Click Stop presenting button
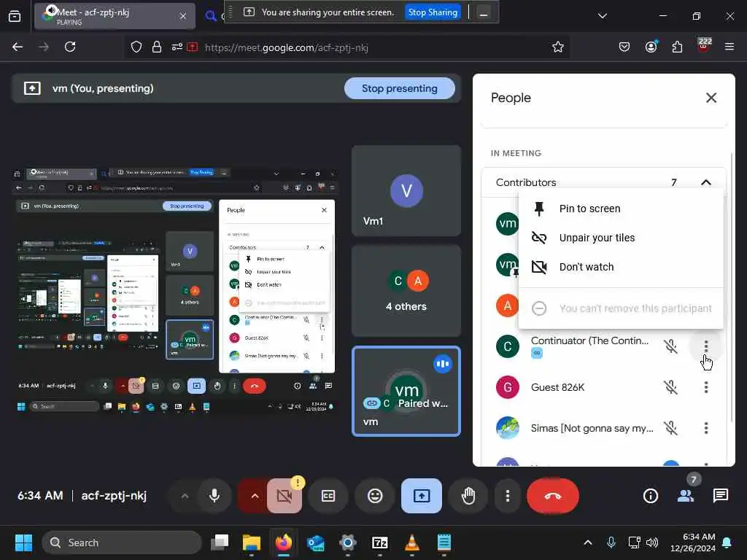 point(399,88)
